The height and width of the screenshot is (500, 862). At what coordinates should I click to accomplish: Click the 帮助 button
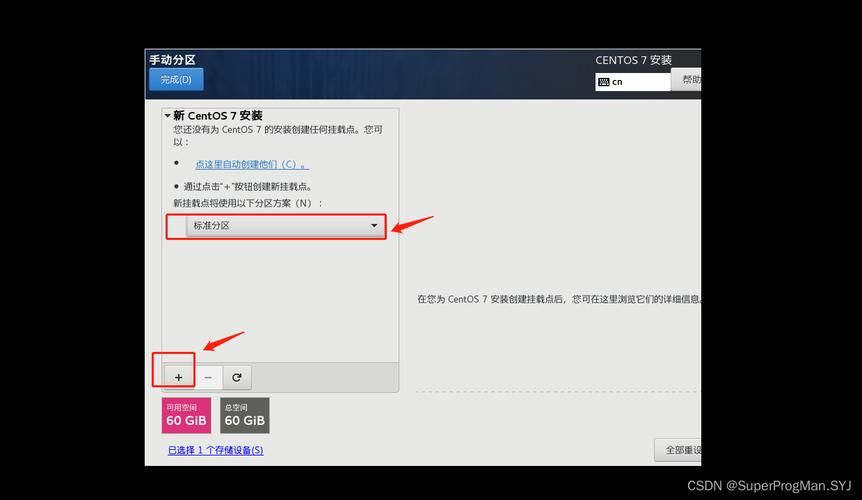pos(686,80)
